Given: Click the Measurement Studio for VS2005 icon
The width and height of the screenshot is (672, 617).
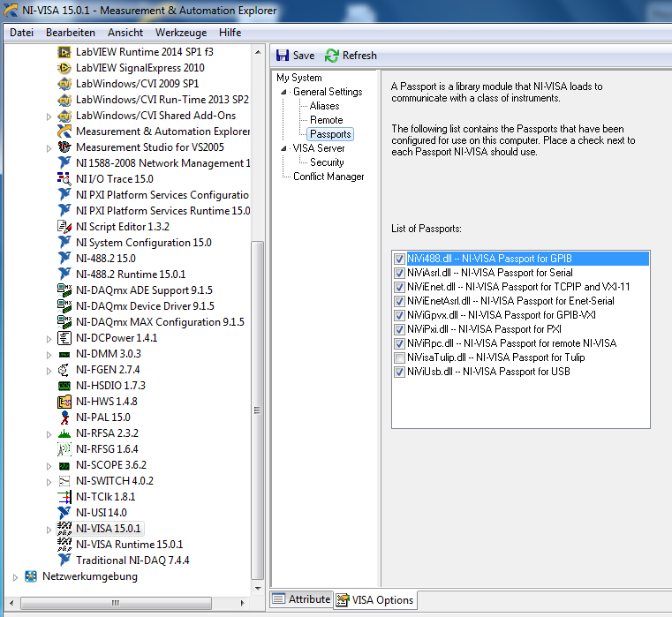Looking at the screenshot, I should point(64,147).
